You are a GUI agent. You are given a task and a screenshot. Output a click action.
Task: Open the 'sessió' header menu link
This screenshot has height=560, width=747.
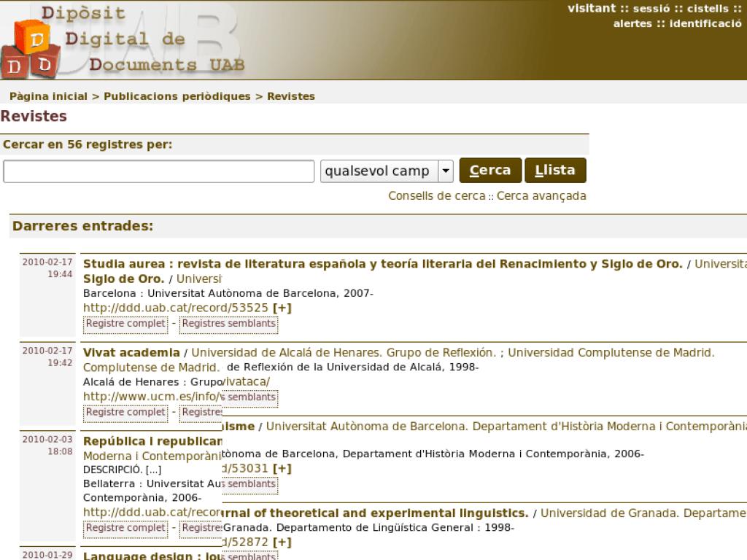[651, 9]
